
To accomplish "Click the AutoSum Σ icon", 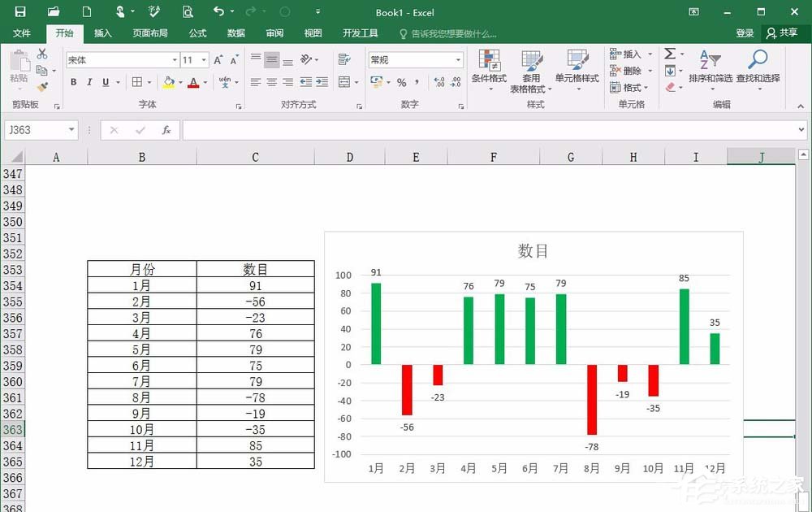I will click(x=668, y=54).
